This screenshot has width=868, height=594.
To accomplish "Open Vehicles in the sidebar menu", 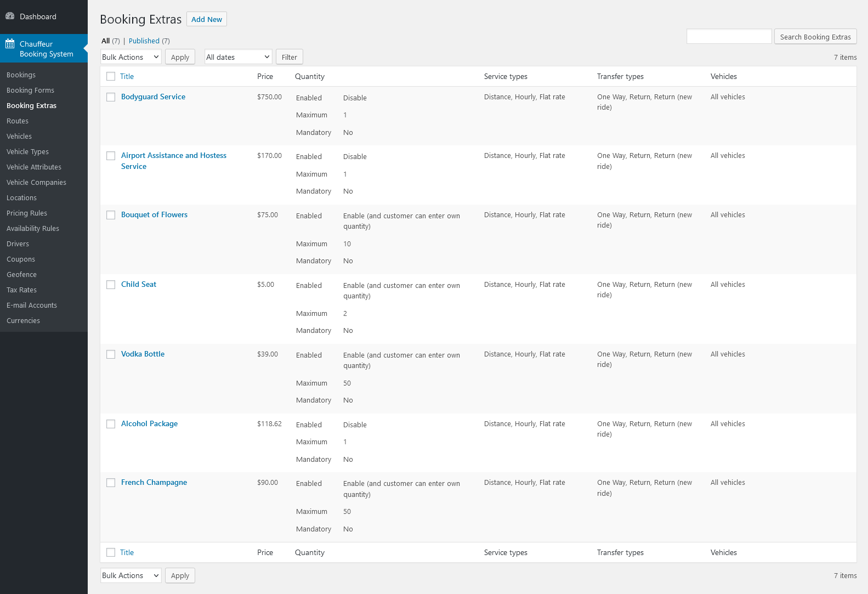I will [19, 137].
